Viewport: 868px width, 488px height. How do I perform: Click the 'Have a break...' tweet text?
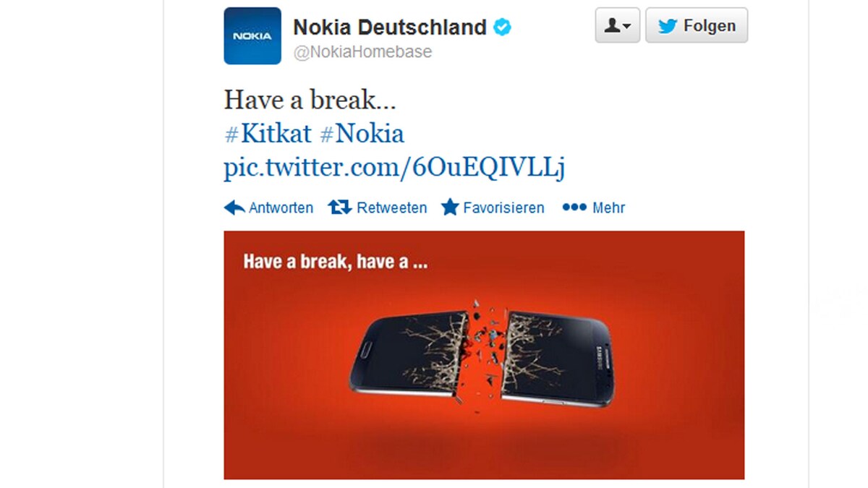(310, 100)
